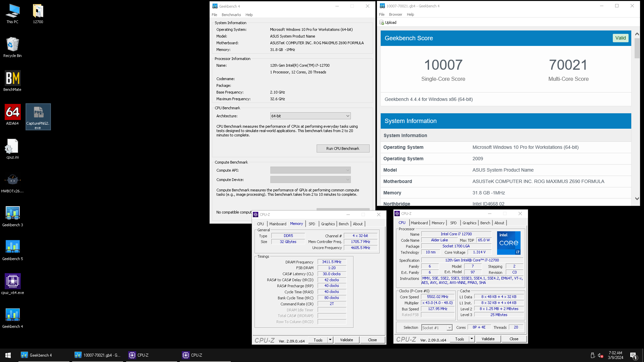644x362 pixels.
Task: Open the Compute API dropdown
Action: (310, 170)
